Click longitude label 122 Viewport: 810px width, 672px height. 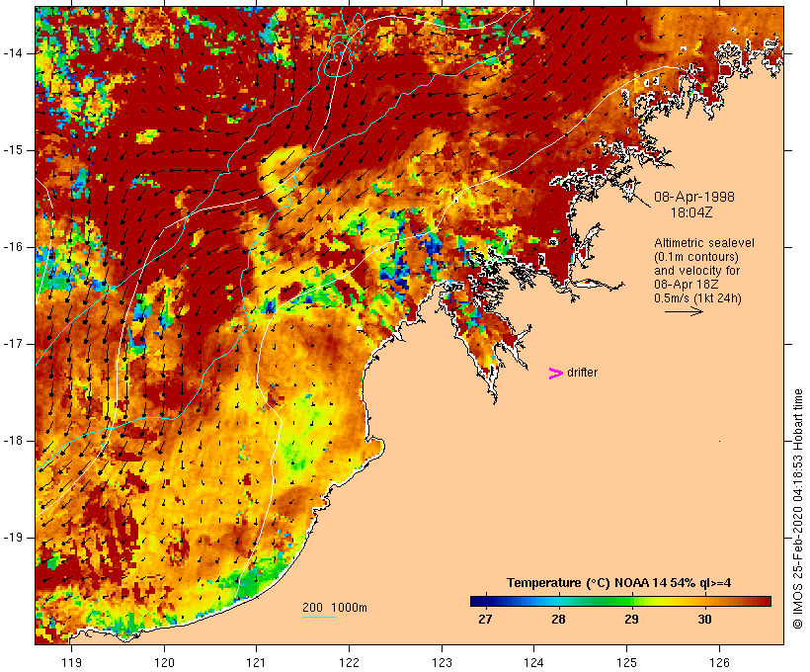click(349, 662)
